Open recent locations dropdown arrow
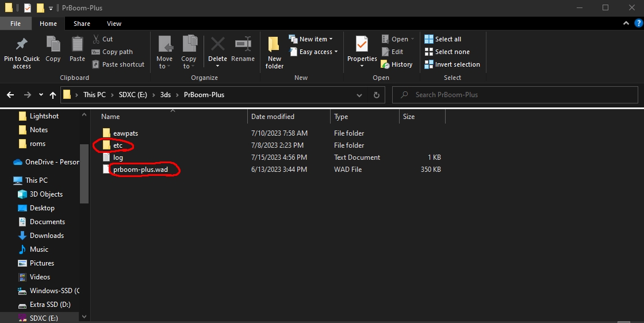Image resolution: width=644 pixels, height=323 pixels. coord(41,95)
